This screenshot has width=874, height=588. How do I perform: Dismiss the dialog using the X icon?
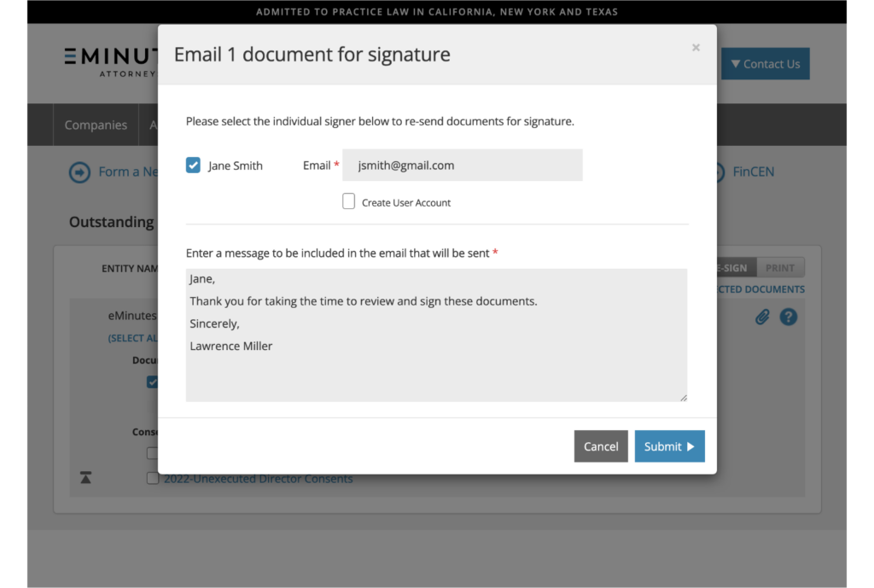(696, 47)
